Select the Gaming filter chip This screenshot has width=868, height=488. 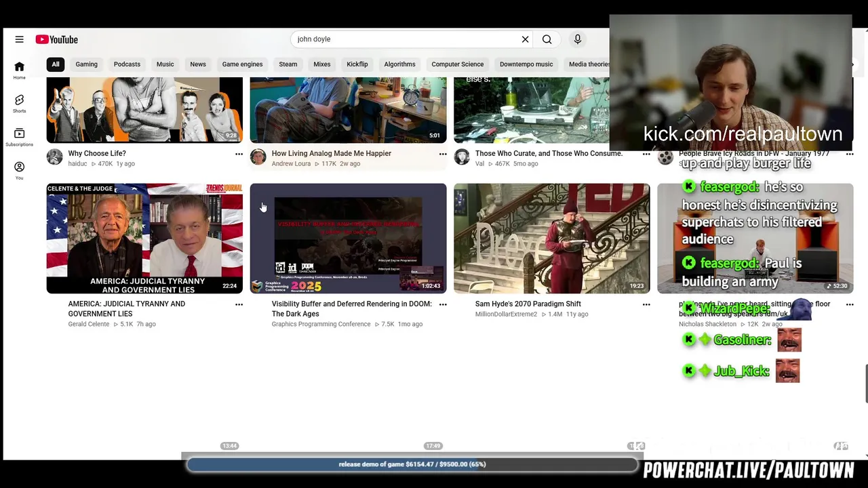pos(86,64)
